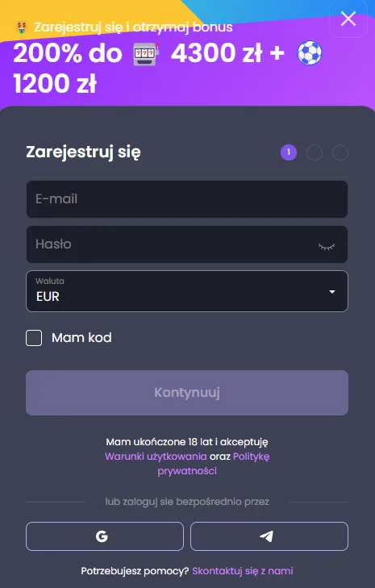375x588 pixels.
Task: Toggle password visibility with the eye icon
Action: [327, 246]
